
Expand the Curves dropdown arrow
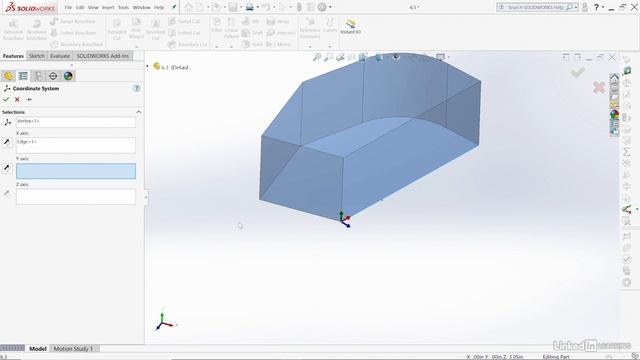point(330,46)
